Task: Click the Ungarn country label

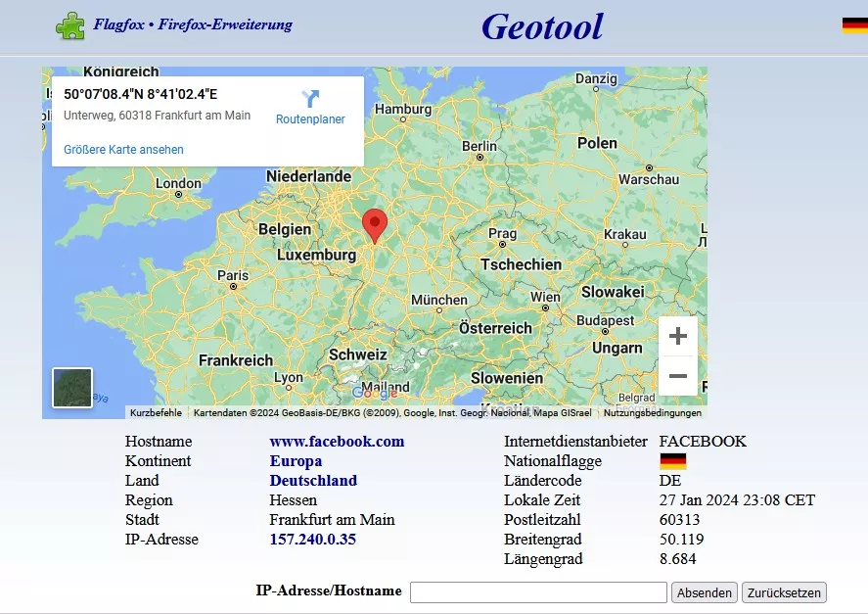Action: click(617, 348)
